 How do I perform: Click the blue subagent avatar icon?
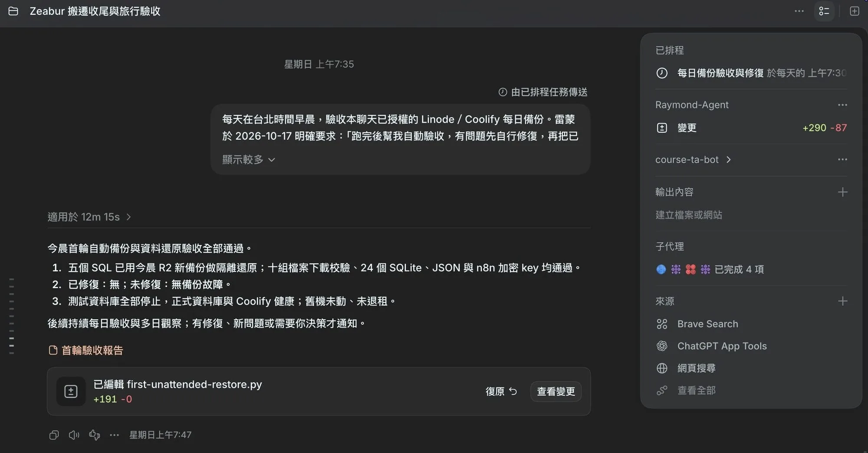click(661, 269)
